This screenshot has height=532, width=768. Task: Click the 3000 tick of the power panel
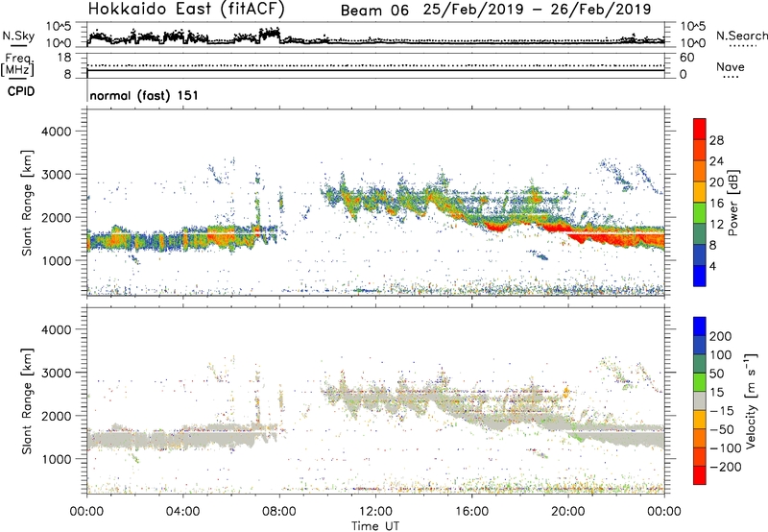(x=57, y=175)
